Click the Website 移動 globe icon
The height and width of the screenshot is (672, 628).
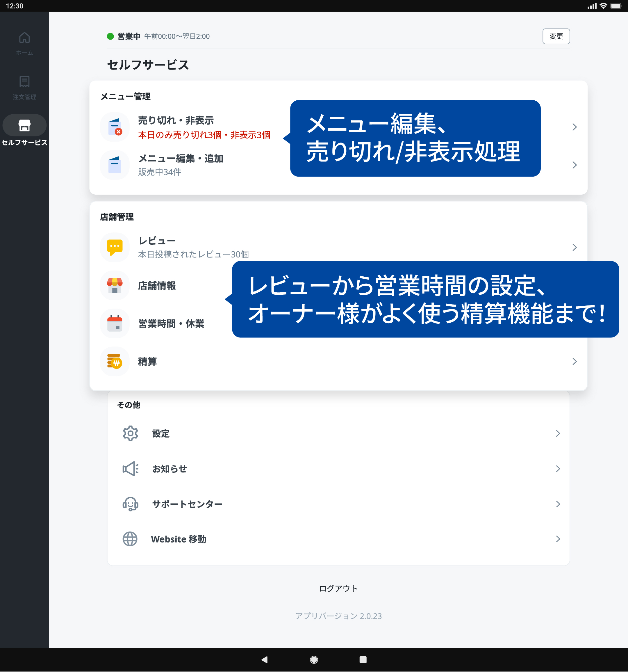(130, 539)
